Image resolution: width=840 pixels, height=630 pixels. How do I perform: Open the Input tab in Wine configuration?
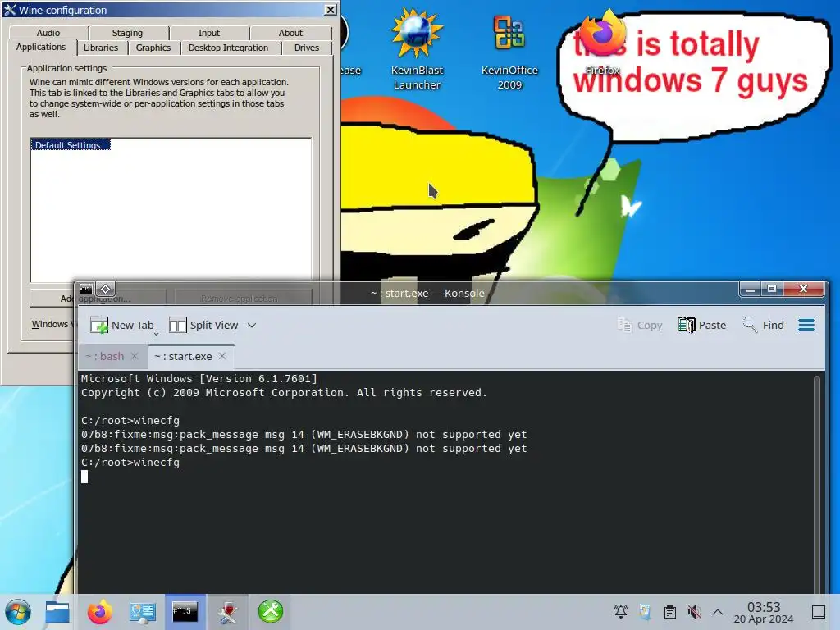[x=209, y=33]
